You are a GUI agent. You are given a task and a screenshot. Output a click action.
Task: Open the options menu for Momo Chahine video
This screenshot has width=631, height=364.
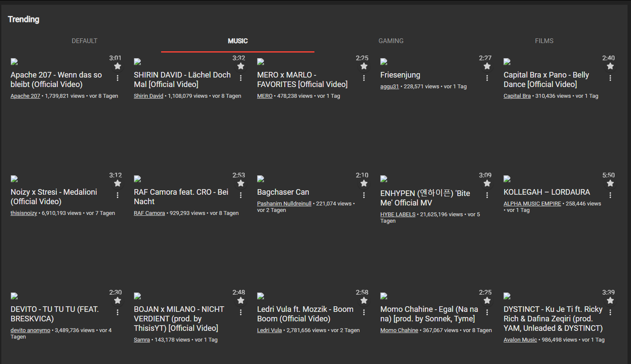(x=487, y=312)
